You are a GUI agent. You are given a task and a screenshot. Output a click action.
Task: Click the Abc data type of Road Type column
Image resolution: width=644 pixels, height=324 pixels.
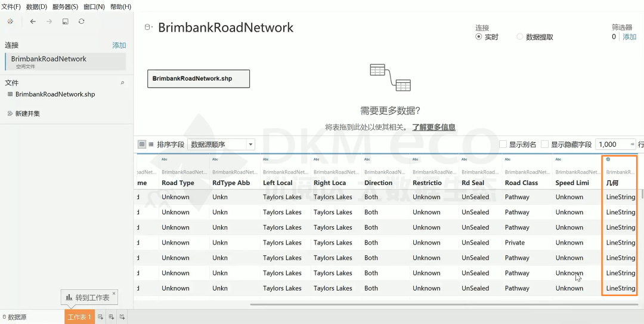click(x=165, y=159)
